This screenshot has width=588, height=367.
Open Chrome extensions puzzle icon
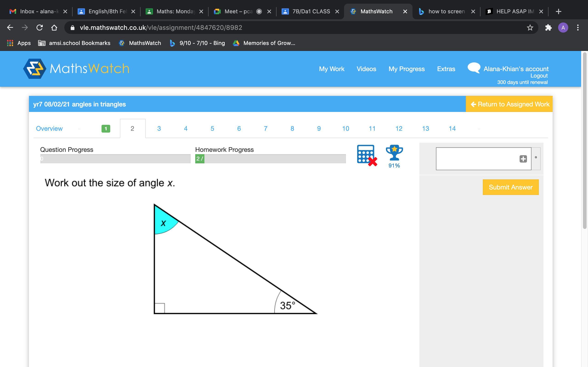click(548, 28)
